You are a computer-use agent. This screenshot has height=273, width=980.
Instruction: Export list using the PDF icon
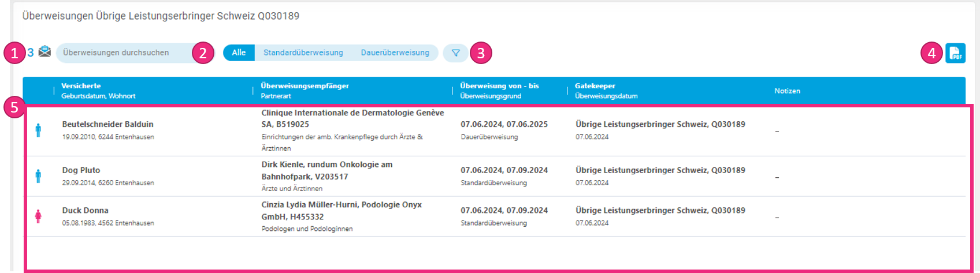click(955, 53)
